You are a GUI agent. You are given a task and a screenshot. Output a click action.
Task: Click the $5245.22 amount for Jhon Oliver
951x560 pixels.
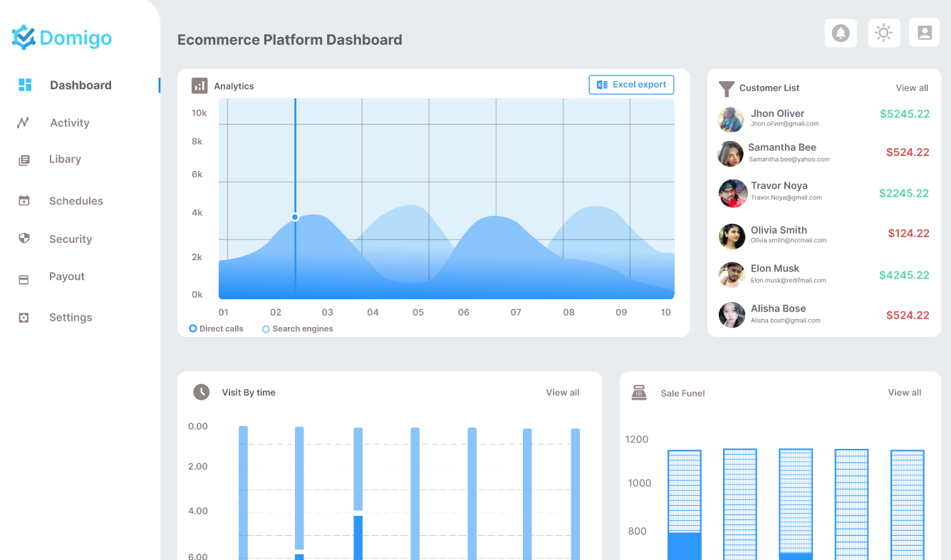tap(905, 114)
